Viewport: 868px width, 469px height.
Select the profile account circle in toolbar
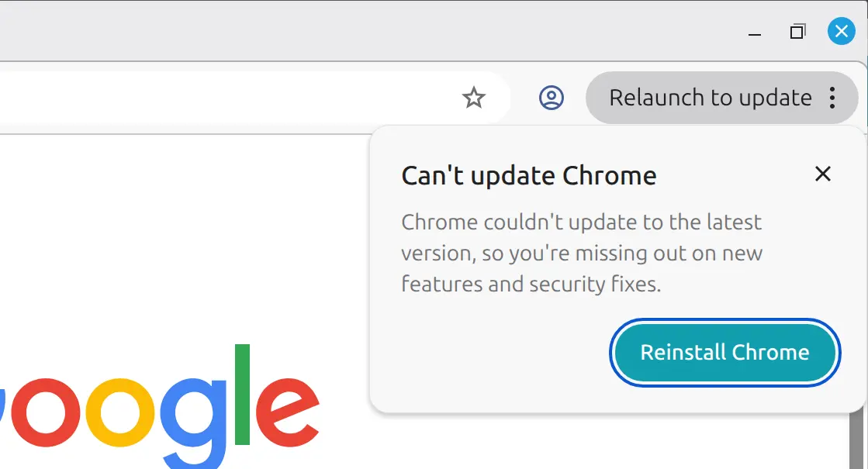pyautogui.click(x=552, y=98)
